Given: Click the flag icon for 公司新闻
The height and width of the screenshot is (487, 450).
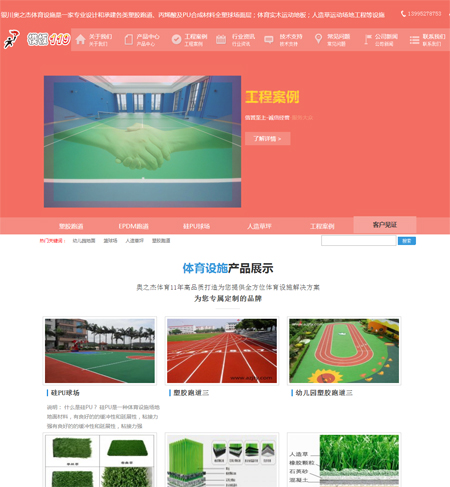Looking at the screenshot, I should coord(368,39).
